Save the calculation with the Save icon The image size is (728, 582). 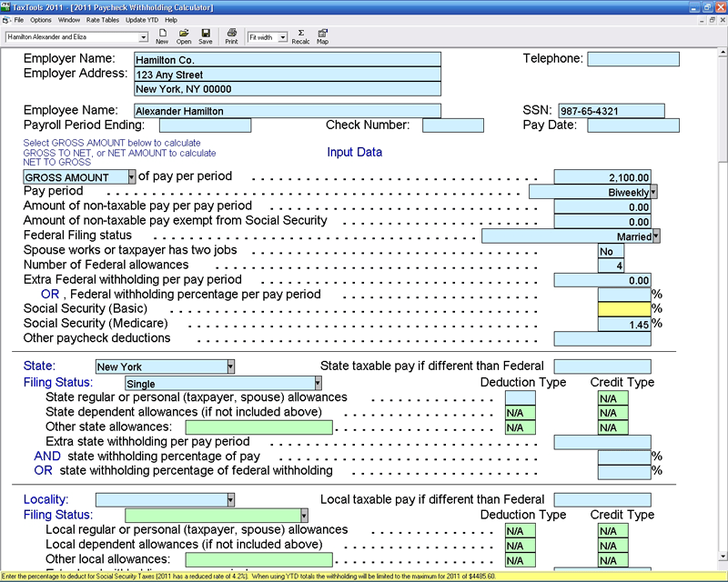pos(205,35)
